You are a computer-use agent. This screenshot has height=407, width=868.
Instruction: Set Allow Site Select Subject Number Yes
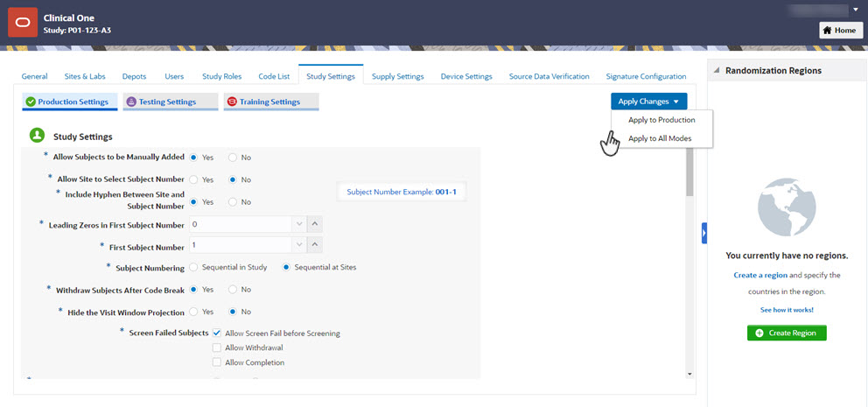193,179
